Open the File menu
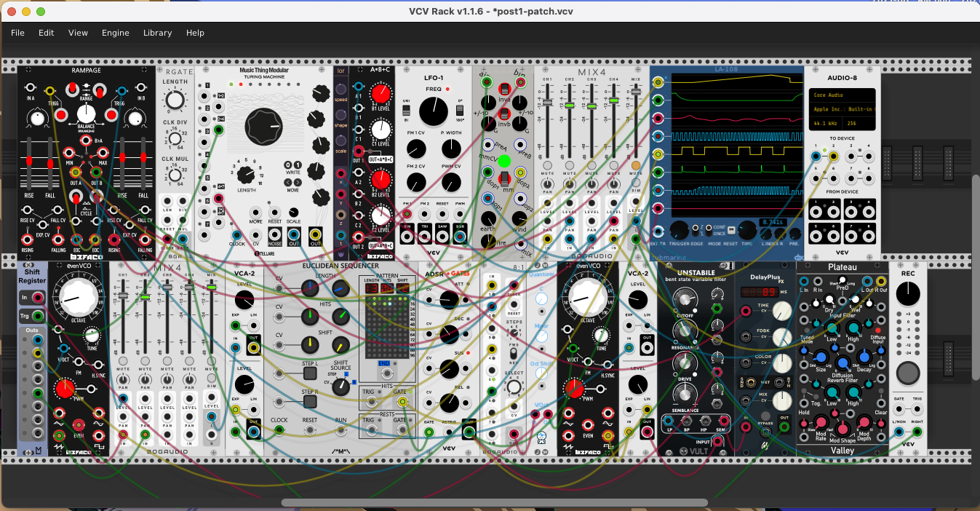This screenshot has width=980, height=511. click(17, 33)
